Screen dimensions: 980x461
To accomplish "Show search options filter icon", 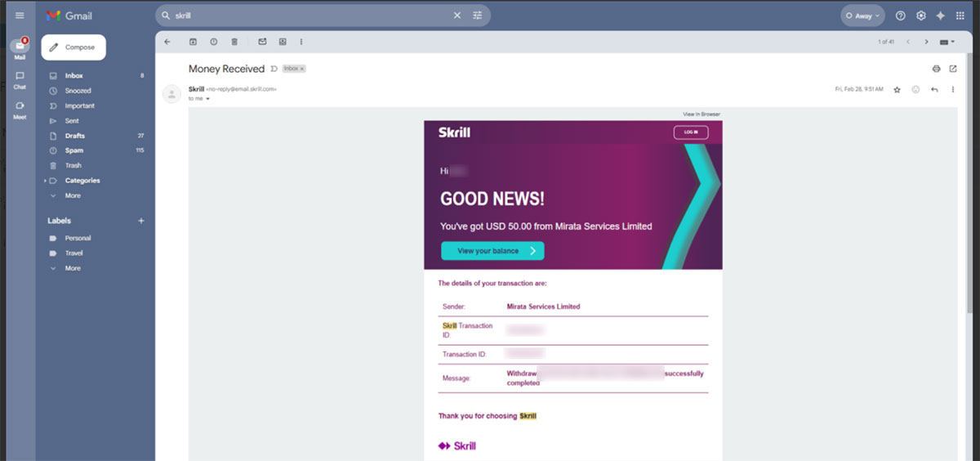I will coord(478,16).
